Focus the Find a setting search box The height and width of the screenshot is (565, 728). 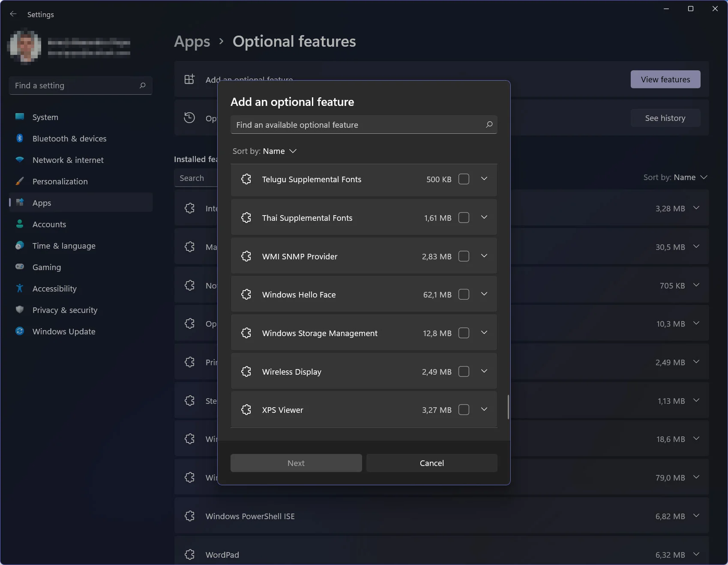click(81, 85)
